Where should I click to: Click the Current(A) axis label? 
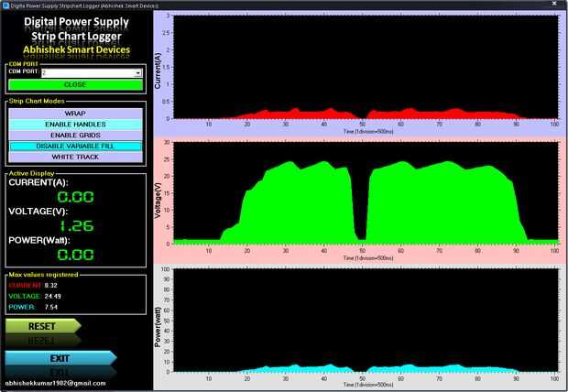pyautogui.click(x=158, y=71)
